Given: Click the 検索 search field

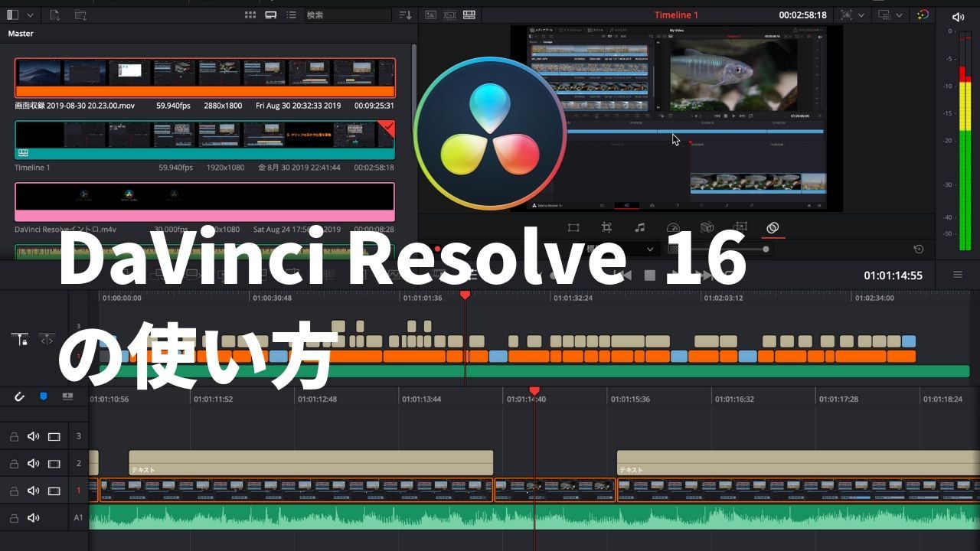Looking at the screenshot, I should (348, 15).
